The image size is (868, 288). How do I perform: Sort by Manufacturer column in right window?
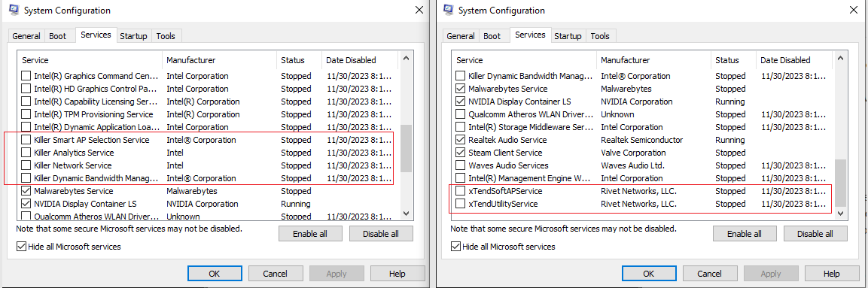point(653,60)
